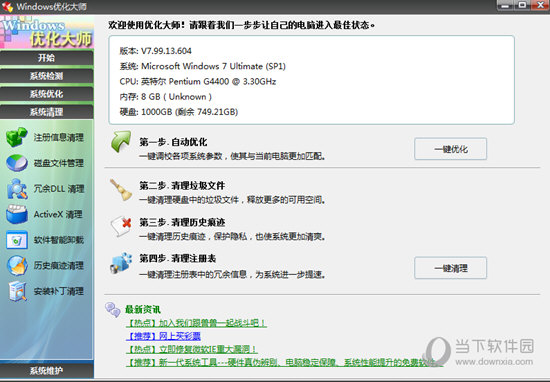The width and height of the screenshot is (550, 382).
Task: Open the 注册信息清理 registry cleanup icon
Action: click(16, 137)
